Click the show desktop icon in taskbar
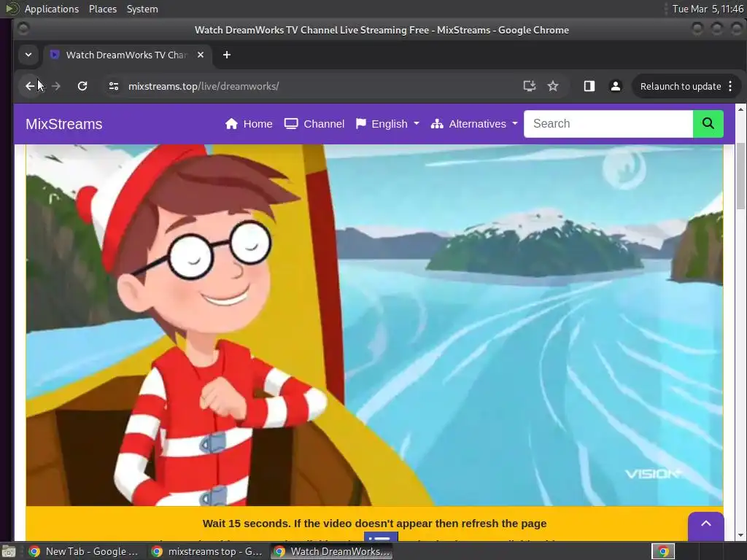The image size is (747, 560). point(9,551)
